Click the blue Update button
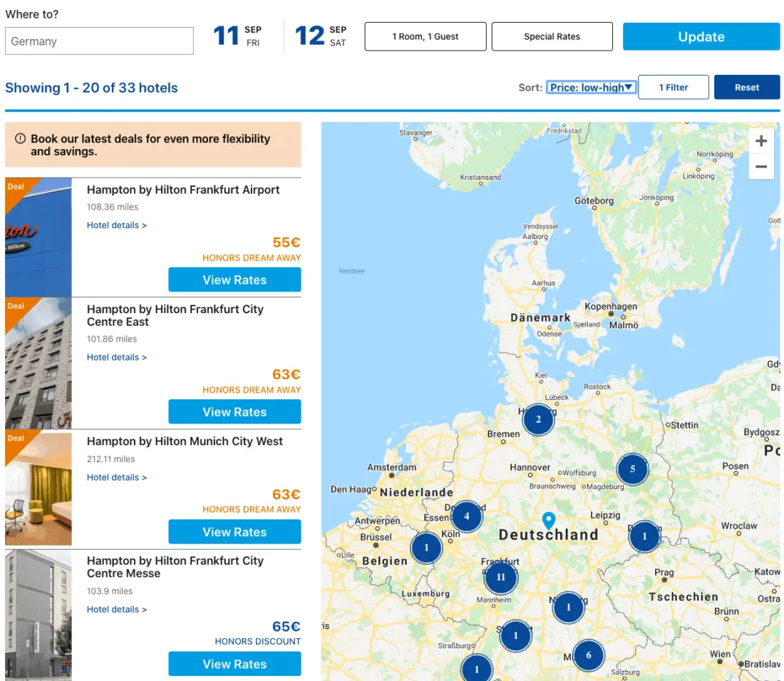 click(x=701, y=36)
